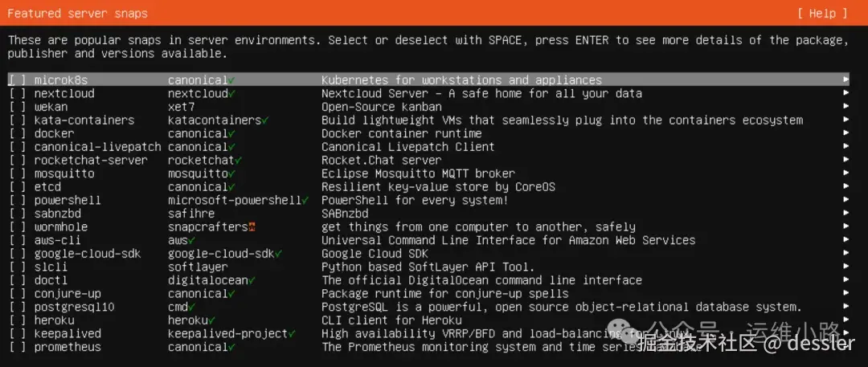Click the canonical-livepatch snap name
868x367 pixels.
[97, 147]
